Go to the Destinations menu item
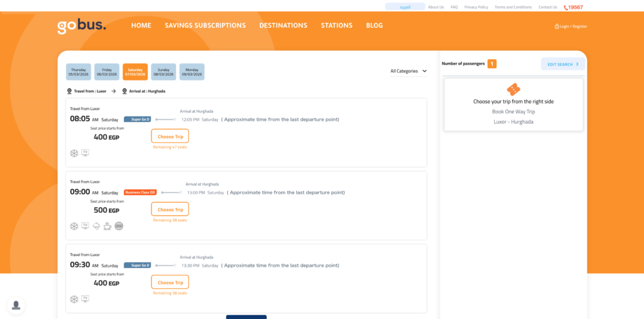The height and width of the screenshot is (319, 644). pos(283,26)
